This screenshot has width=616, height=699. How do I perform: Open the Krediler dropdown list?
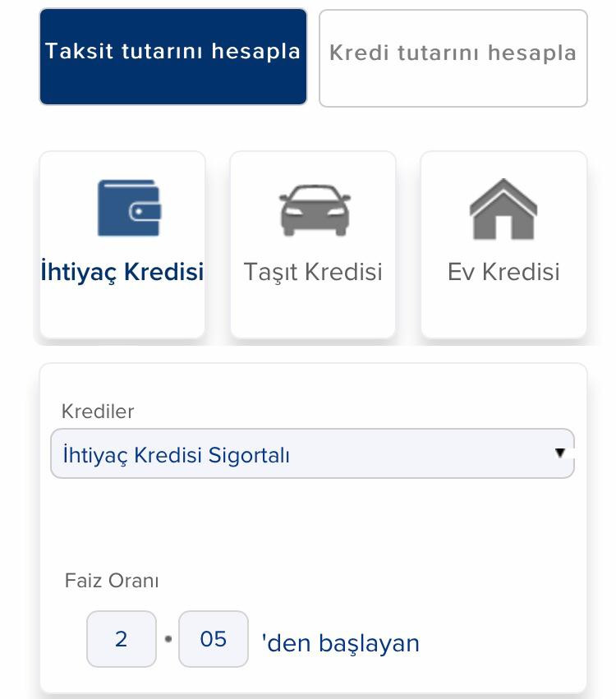(312, 453)
